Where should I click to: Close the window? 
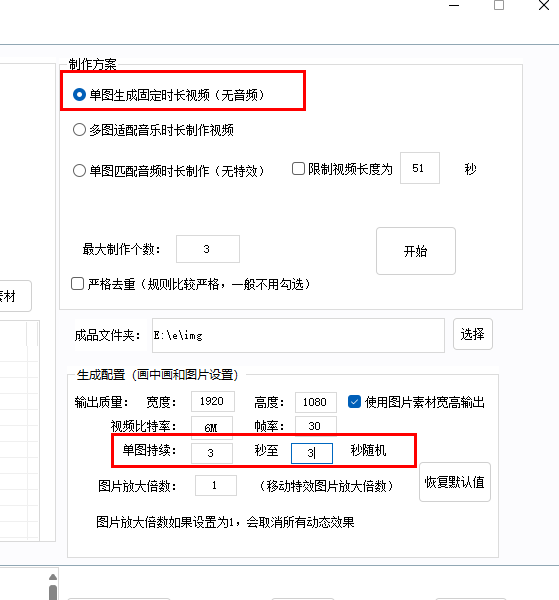click(x=544, y=5)
